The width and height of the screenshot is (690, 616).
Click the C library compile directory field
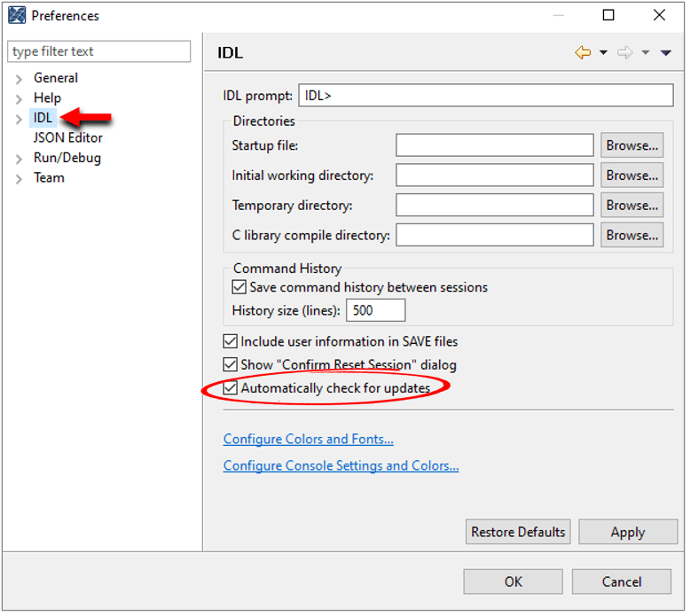tap(495, 235)
